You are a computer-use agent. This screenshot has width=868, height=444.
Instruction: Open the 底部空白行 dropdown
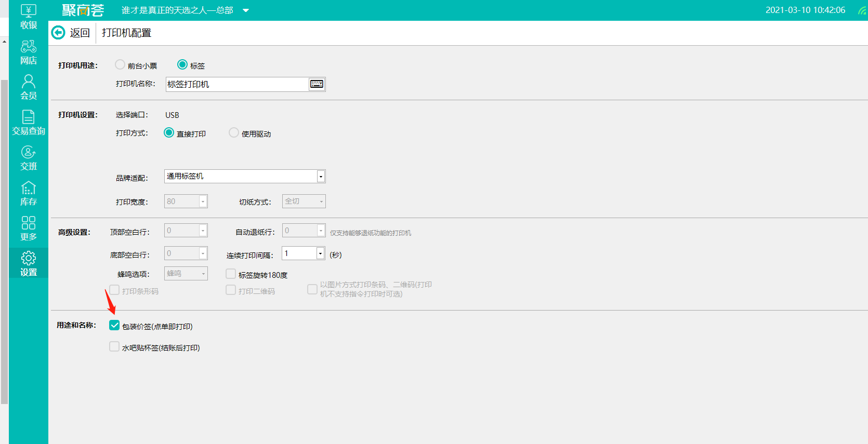point(203,253)
